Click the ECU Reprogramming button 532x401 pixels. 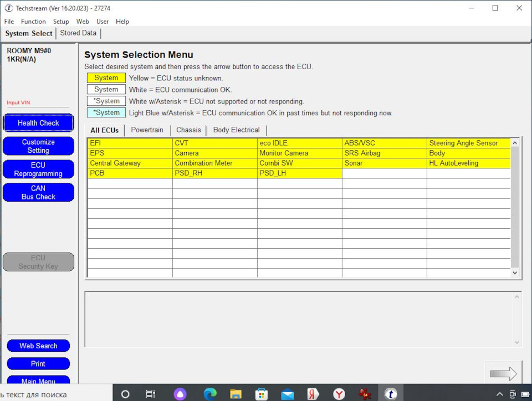tap(38, 169)
